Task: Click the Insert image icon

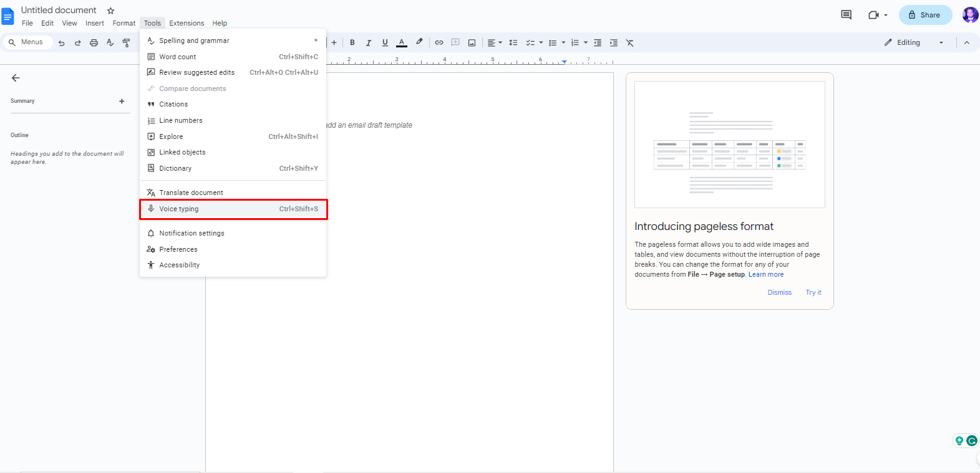Action: (472, 43)
